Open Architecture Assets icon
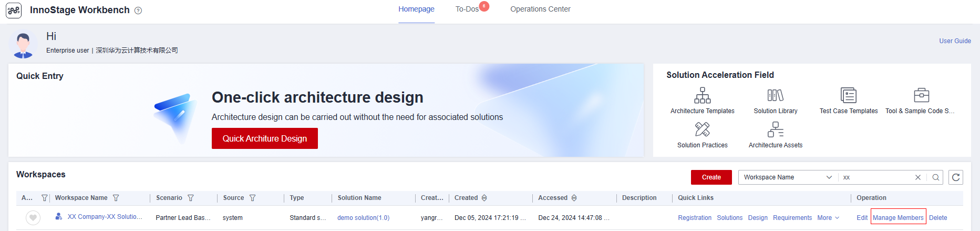The width and height of the screenshot is (980, 231). coord(776,129)
